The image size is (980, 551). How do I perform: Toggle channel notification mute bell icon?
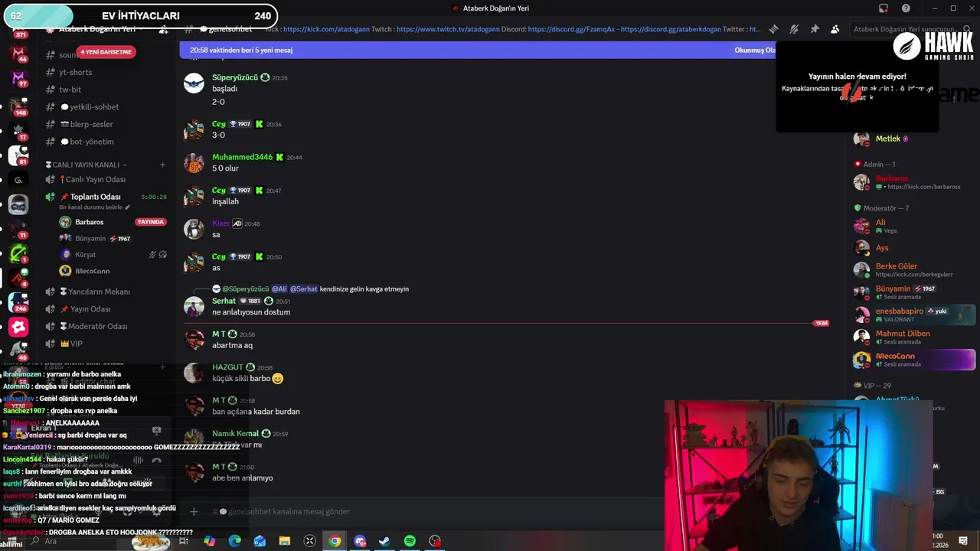(x=794, y=29)
